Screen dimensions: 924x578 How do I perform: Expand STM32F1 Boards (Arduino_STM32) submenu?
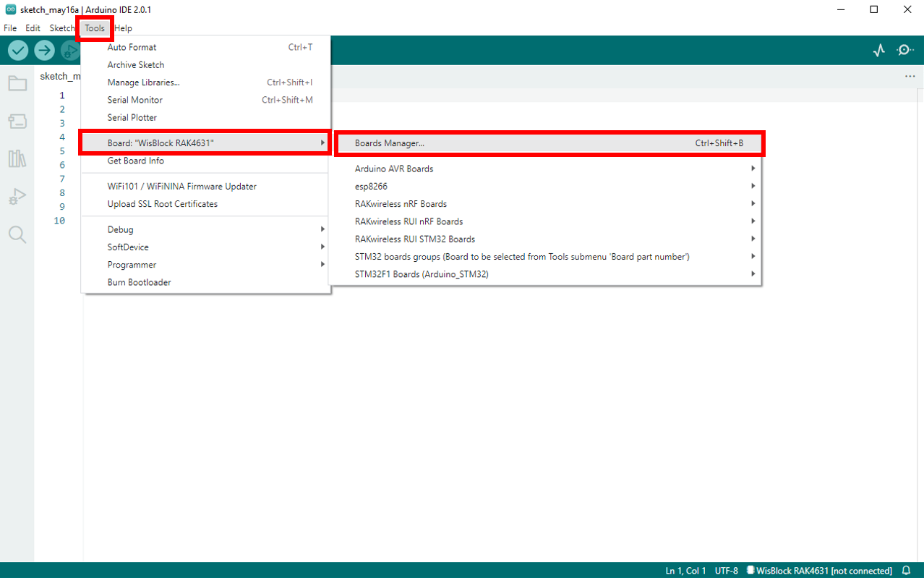545,274
